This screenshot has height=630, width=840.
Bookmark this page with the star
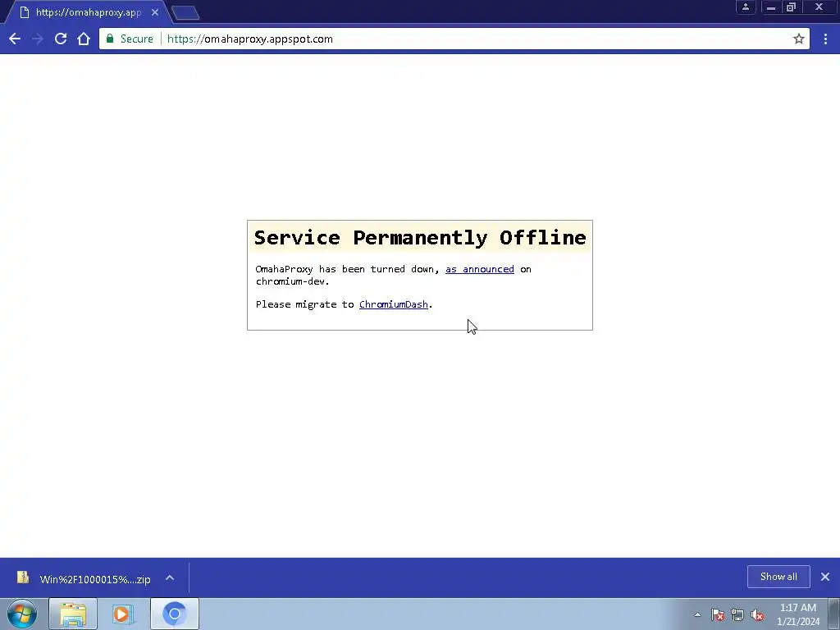point(799,39)
